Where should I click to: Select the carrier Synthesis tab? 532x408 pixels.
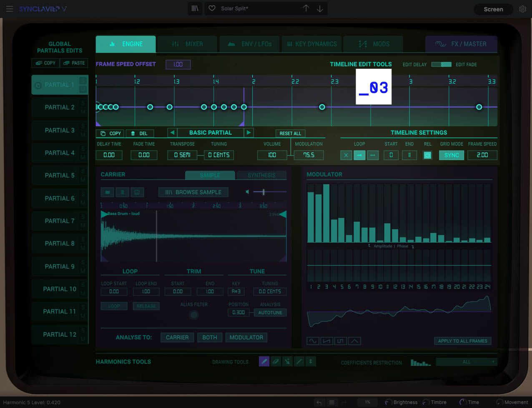[x=261, y=175]
